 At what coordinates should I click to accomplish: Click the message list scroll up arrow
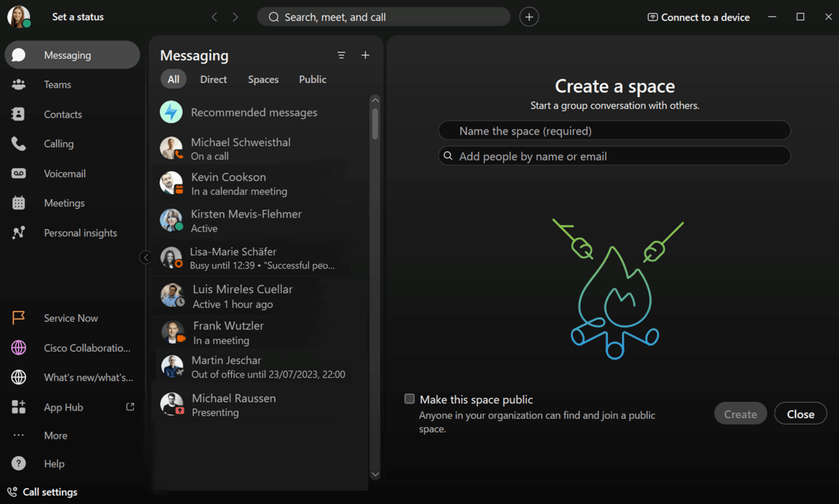[x=375, y=100]
